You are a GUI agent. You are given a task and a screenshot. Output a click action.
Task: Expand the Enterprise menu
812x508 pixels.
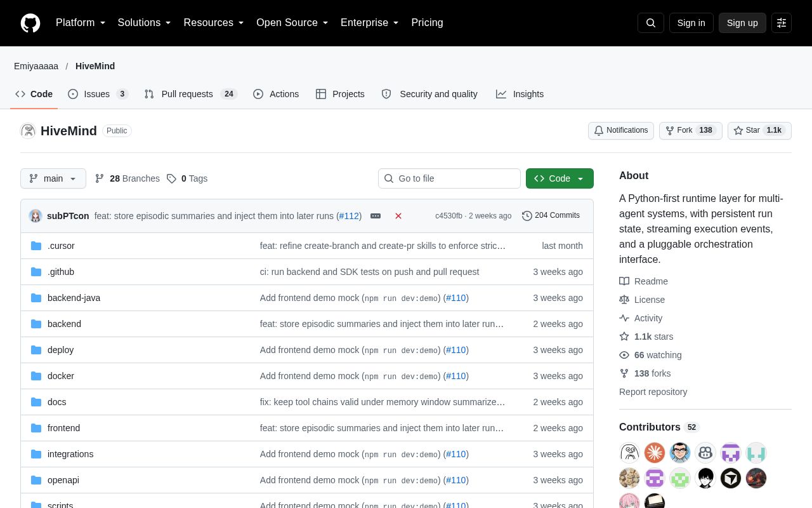pyautogui.click(x=370, y=23)
